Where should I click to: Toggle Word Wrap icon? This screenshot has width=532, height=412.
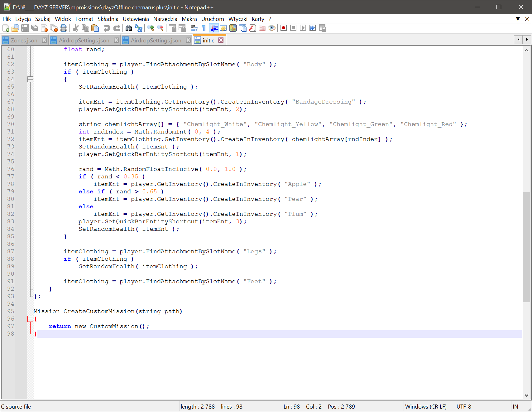[194, 28]
